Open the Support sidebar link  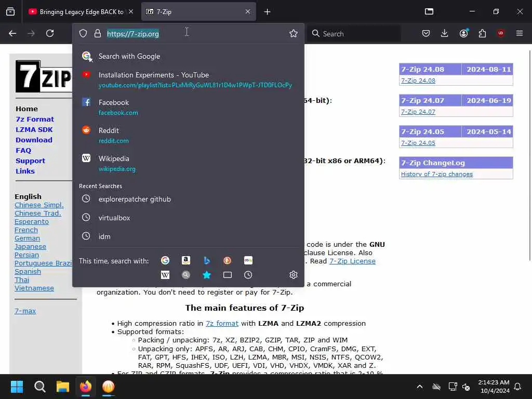[x=30, y=161]
